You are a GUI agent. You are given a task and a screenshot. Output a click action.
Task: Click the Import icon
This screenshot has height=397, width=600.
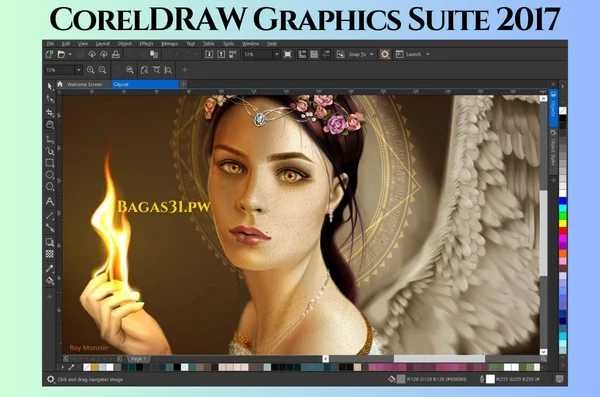[209, 54]
